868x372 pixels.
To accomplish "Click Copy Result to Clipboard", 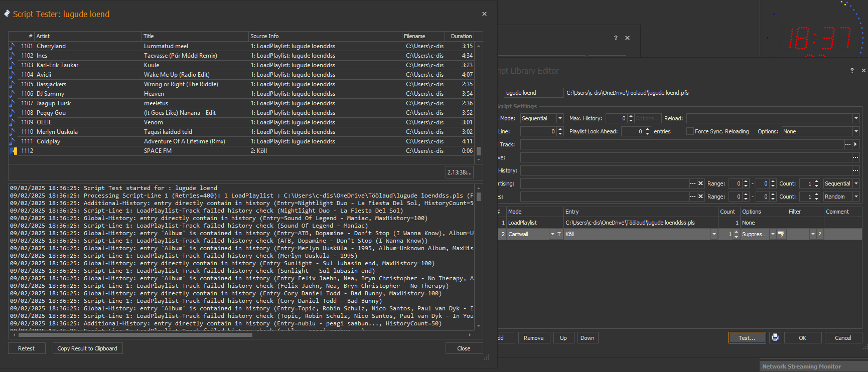I will coord(87,348).
